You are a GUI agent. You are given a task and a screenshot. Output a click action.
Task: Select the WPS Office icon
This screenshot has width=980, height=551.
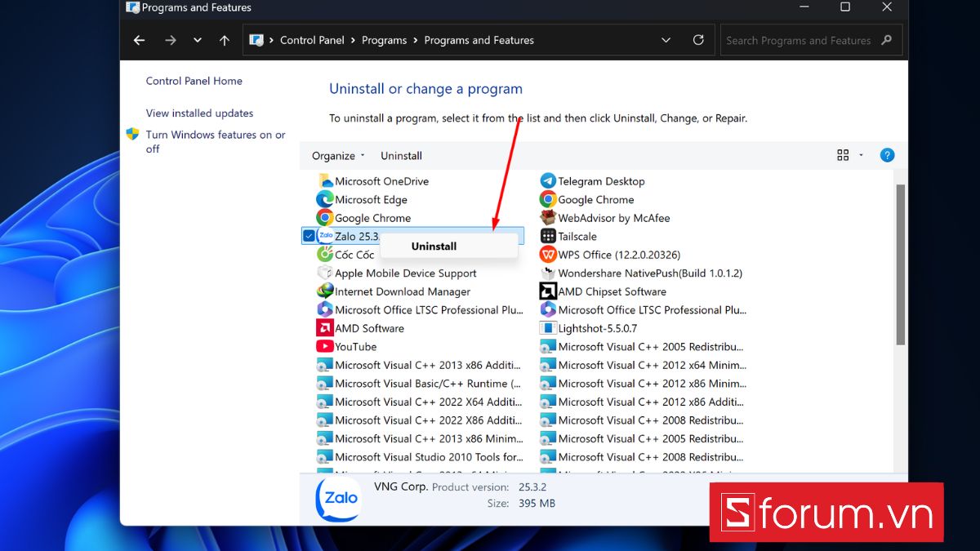[548, 255]
